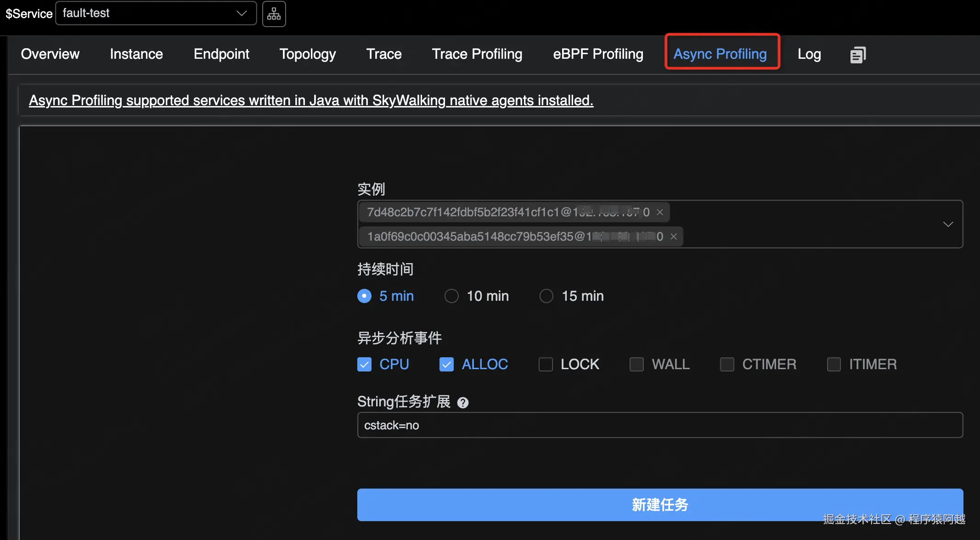The width and height of the screenshot is (980, 540).
Task: Open the fault-test service dropdown
Action: 156,13
